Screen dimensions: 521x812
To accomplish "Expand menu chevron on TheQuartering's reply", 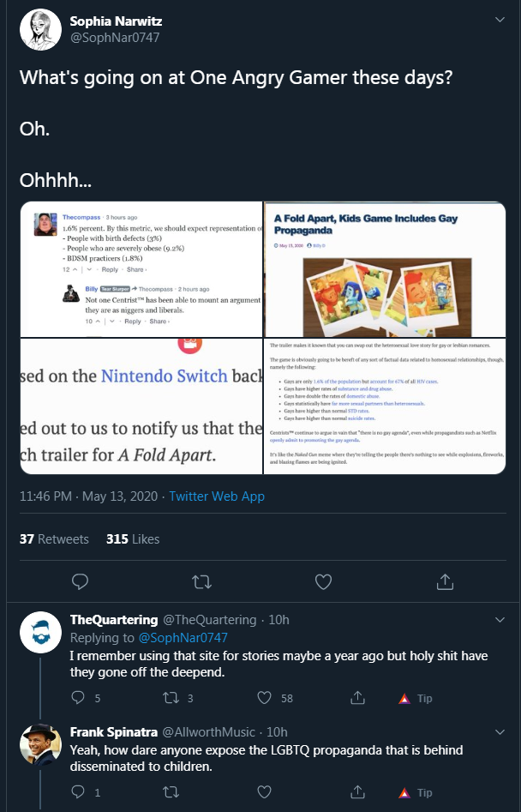I will tap(500, 620).
